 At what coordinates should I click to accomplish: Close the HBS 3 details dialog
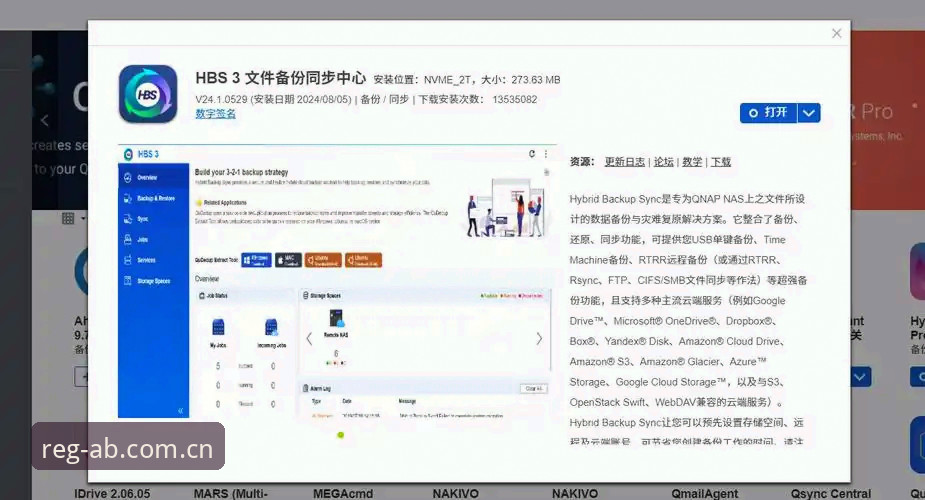click(837, 34)
